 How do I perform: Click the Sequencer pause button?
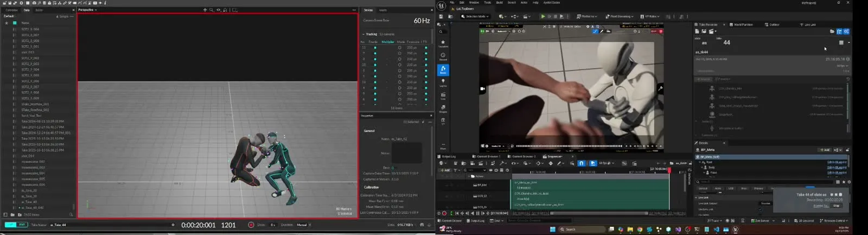(x=478, y=213)
